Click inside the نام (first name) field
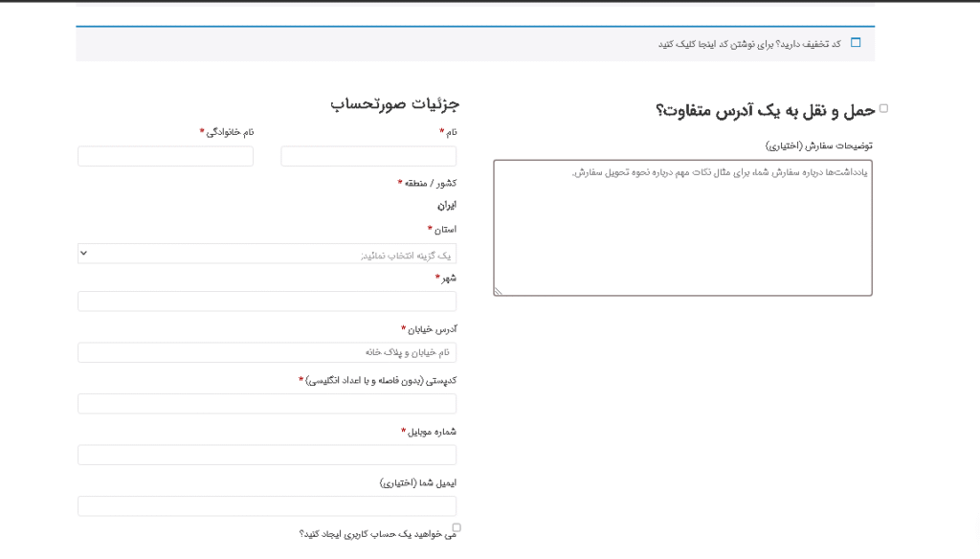 pyautogui.click(x=367, y=154)
